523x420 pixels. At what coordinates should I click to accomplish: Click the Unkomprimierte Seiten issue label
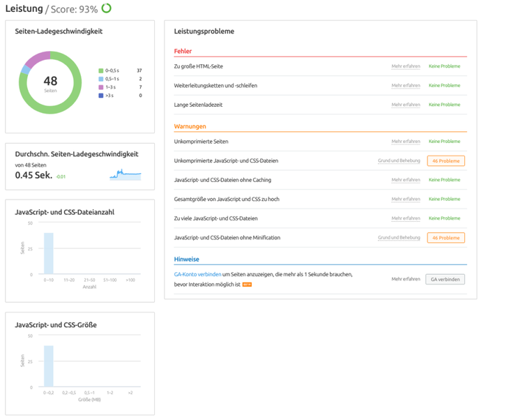point(201,142)
